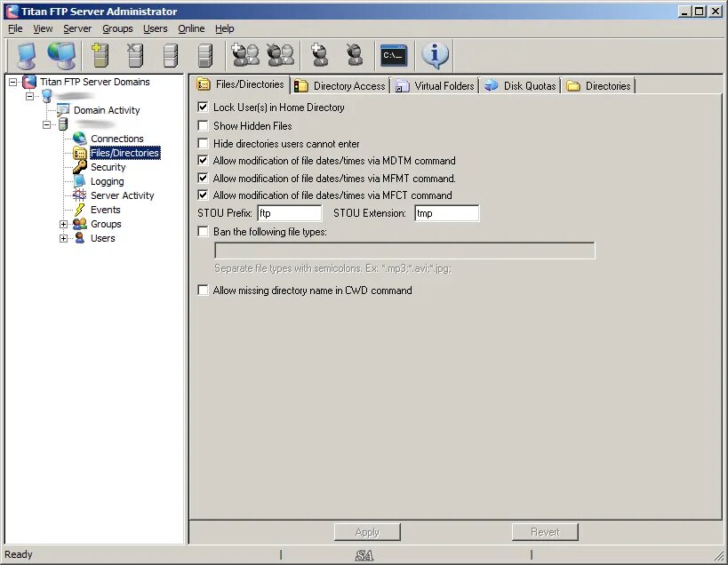The image size is (728, 565).
Task: Click the Revert button
Action: tap(545, 532)
